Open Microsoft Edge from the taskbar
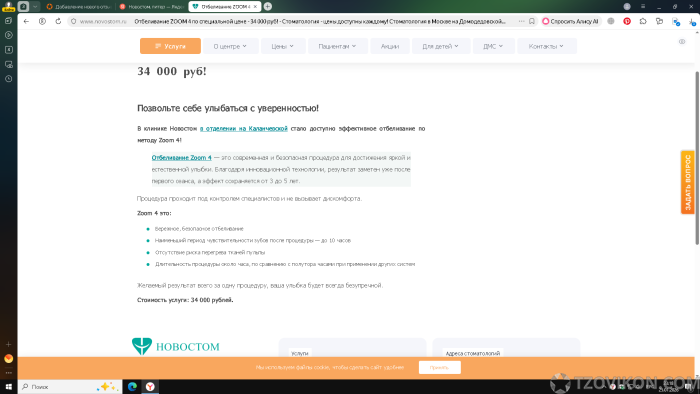This screenshot has height=394, width=700. [132, 386]
